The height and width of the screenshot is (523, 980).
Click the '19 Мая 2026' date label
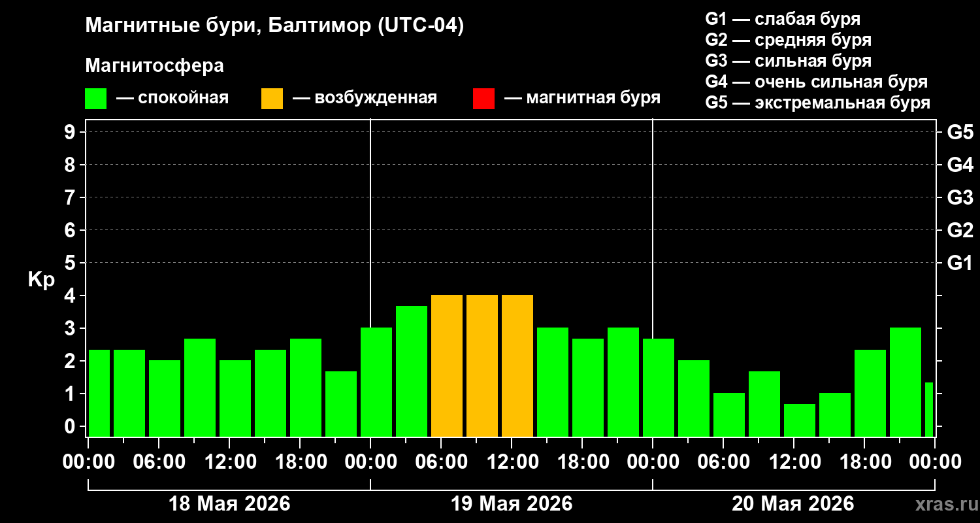click(512, 503)
